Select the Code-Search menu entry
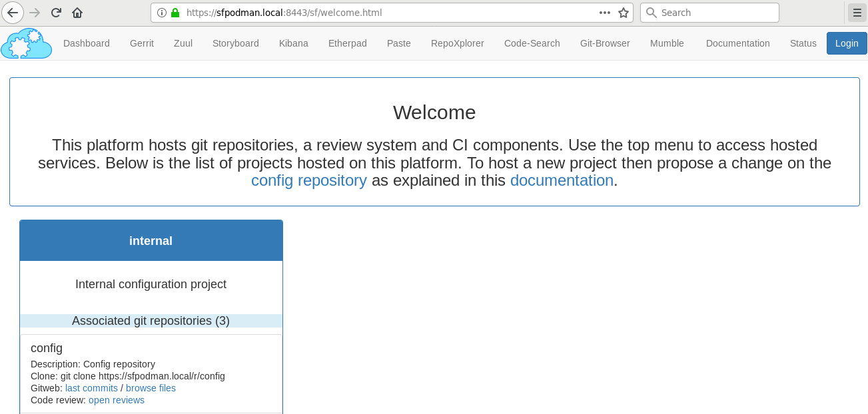Screen dimensions: 868x414 pos(532,43)
